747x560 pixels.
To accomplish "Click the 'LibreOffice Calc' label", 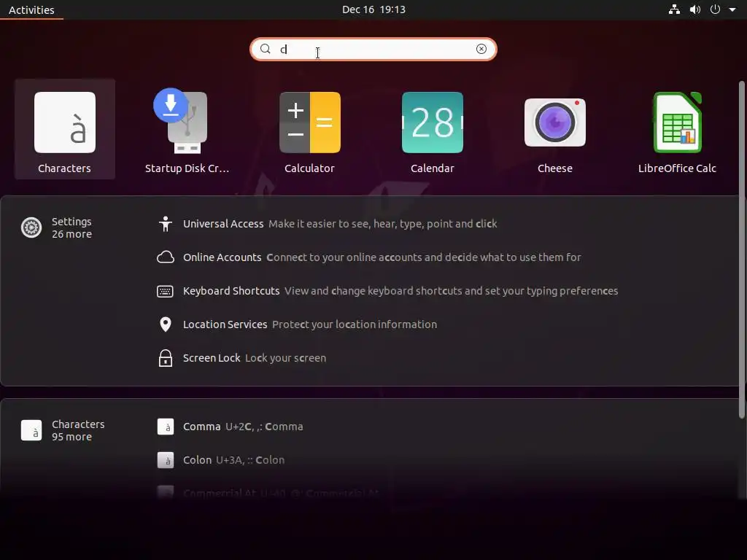I will [678, 168].
